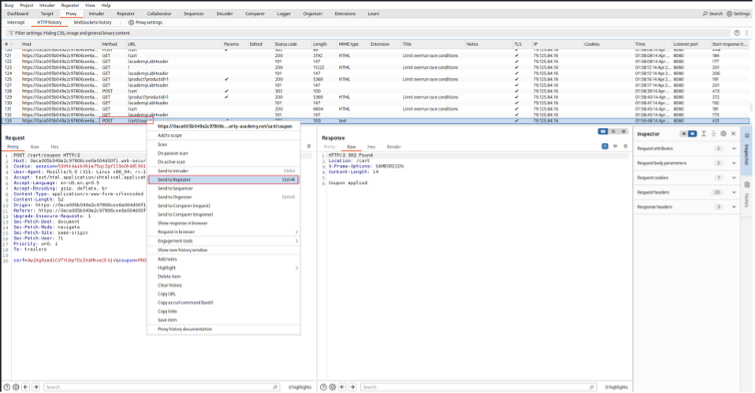Go to previous match in request search
The width and height of the screenshot is (755, 393).
(26, 387)
